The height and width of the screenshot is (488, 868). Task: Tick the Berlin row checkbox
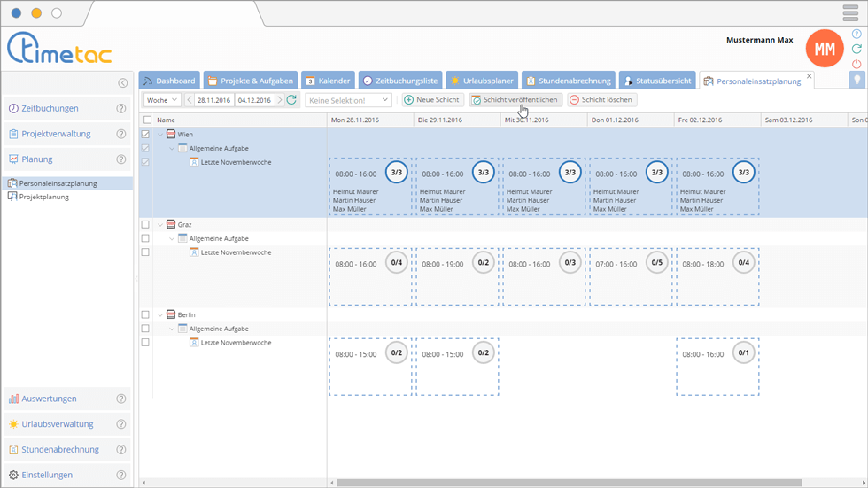tap(146, 315)
